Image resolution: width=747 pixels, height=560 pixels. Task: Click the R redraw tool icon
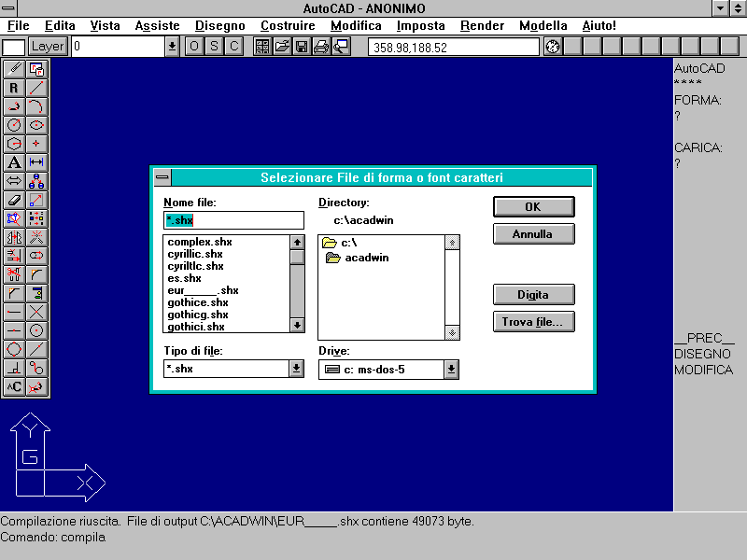pos(14,88)
